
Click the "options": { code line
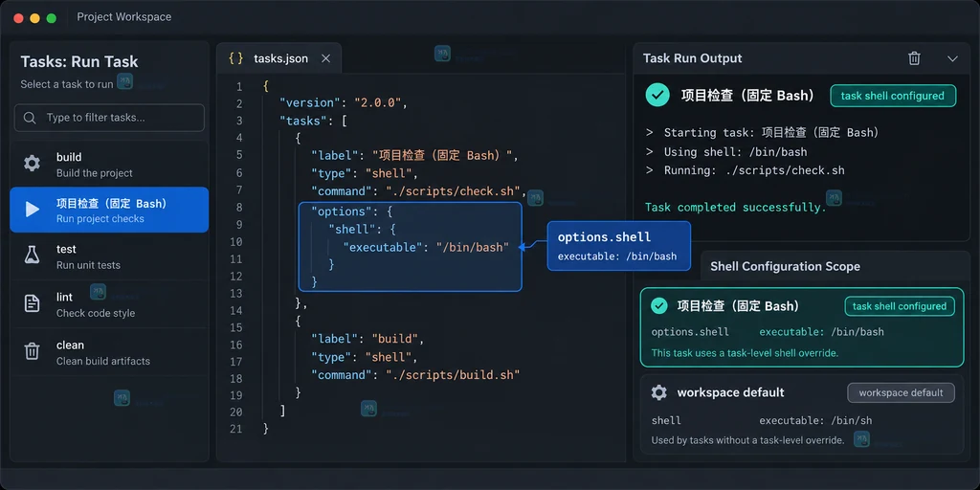[x=351, y=212]
